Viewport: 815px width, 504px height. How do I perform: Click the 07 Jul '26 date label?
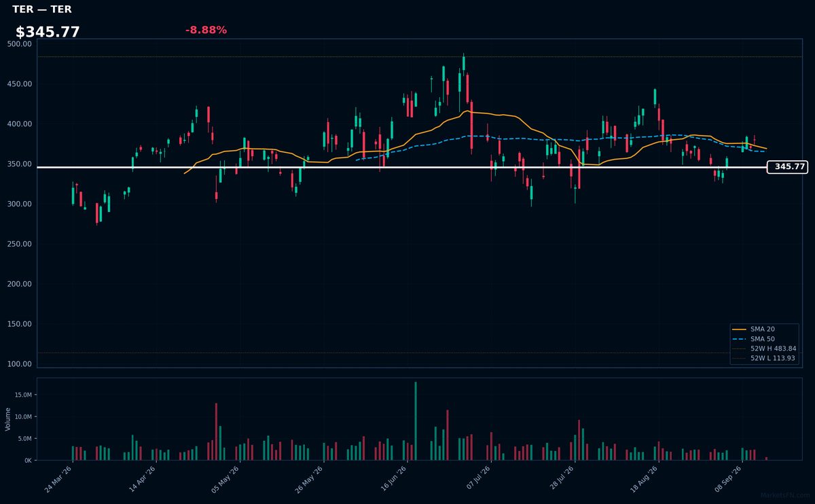[477, 480]
